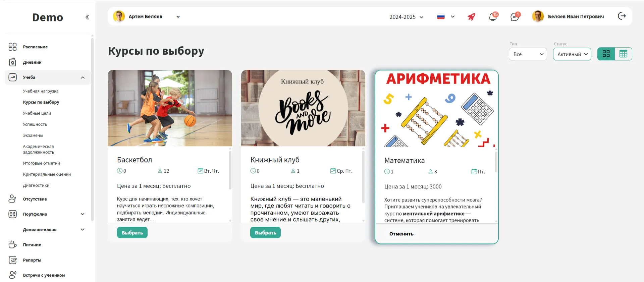
Task: Click Выбрать on Баскетбол course
Action: coord(132,233)
